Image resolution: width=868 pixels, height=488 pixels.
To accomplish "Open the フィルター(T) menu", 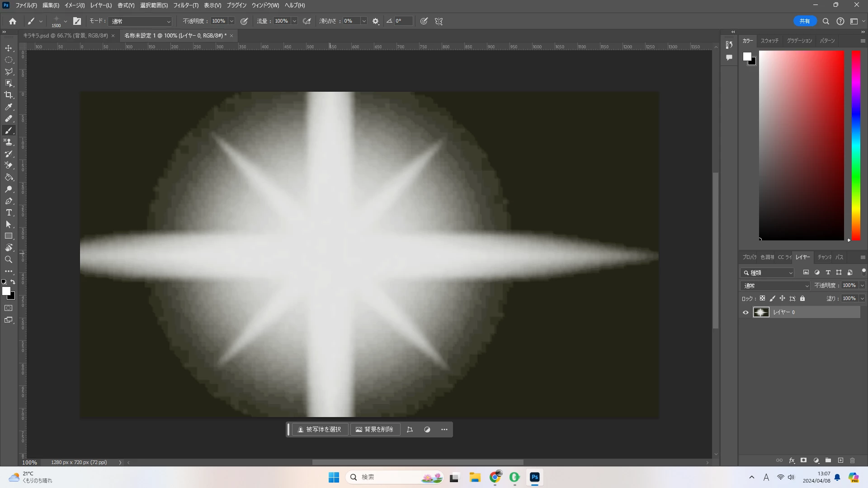I will pos(185,5).
